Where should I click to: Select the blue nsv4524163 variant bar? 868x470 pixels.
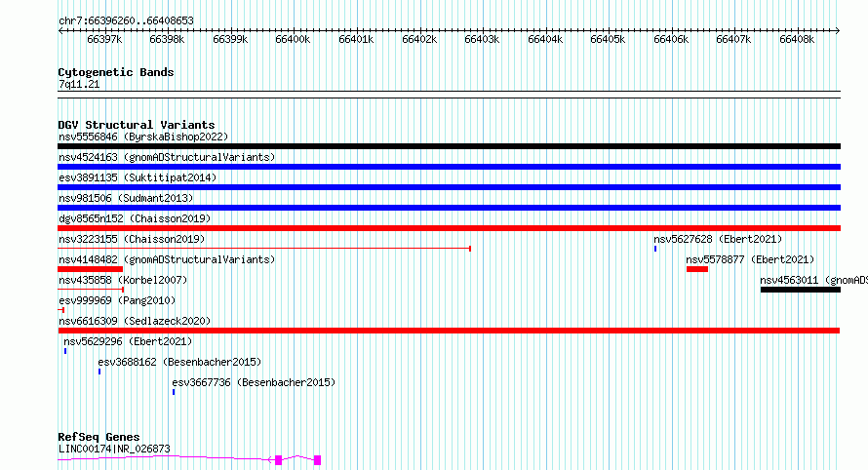(x=449, y=167)
